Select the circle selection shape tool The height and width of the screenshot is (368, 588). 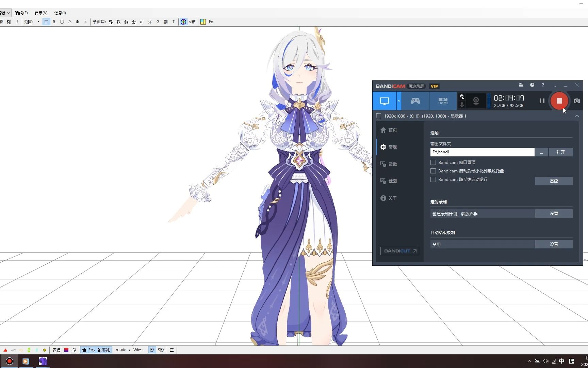62,21
